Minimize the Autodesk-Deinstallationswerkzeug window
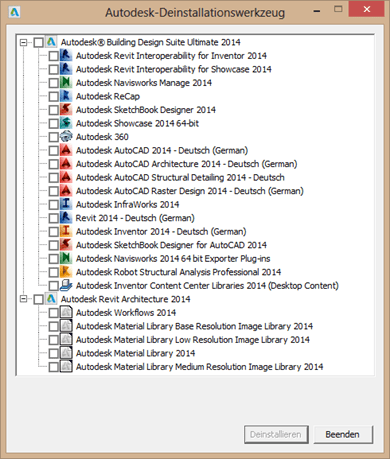This screenshot has width=390, height=459. (317, 11)
